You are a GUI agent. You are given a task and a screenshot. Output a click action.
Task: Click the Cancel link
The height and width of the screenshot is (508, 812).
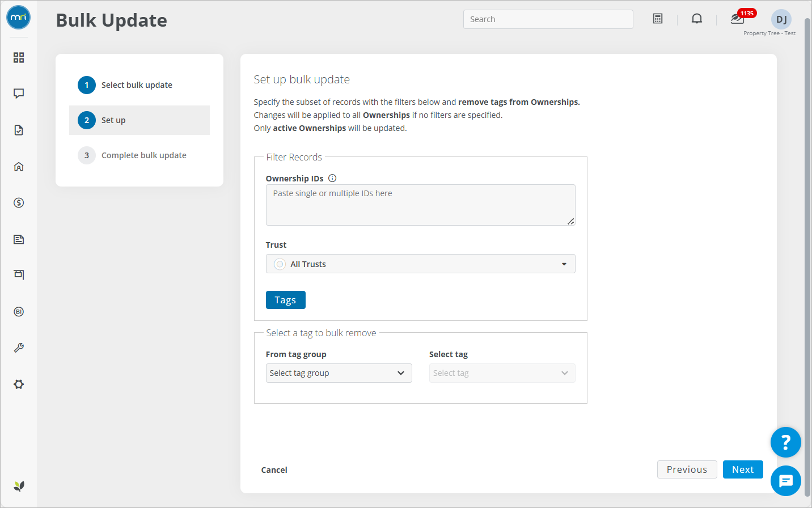point(274,470)
